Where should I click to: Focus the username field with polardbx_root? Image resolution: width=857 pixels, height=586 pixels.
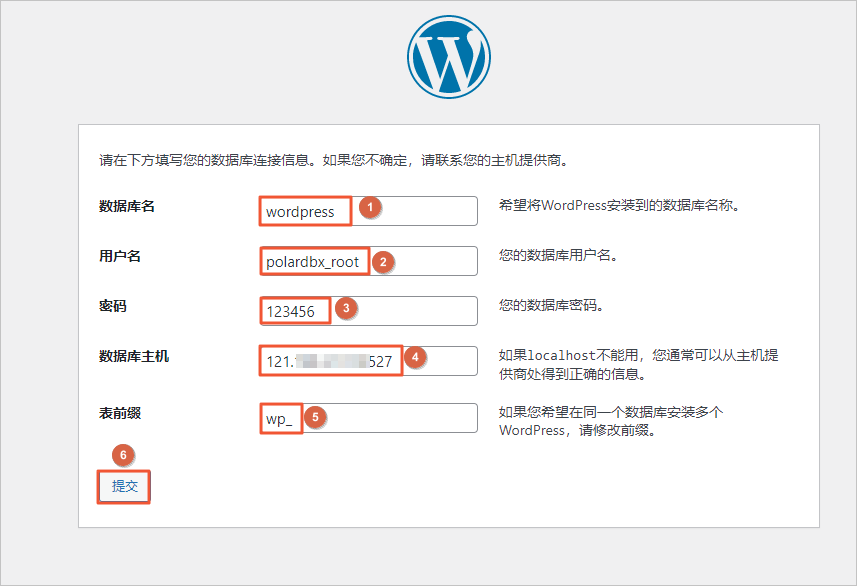[368, 261]
